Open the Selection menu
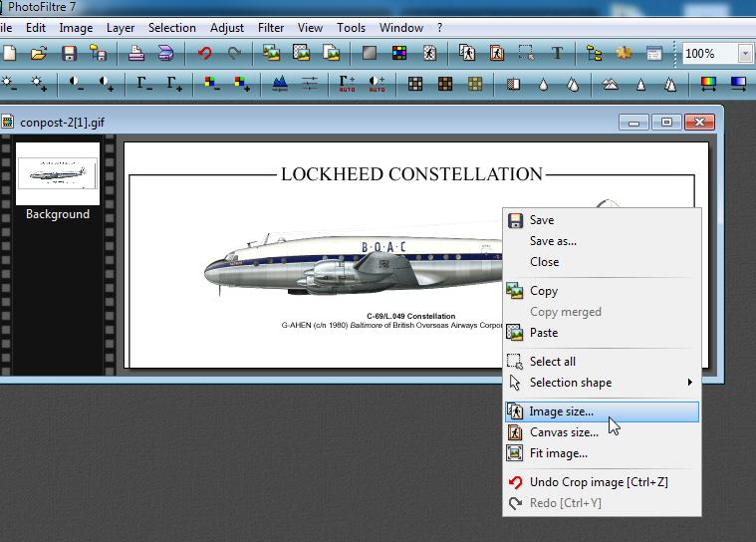The height and width of the screenshot is (542, 756). [172, 28]
